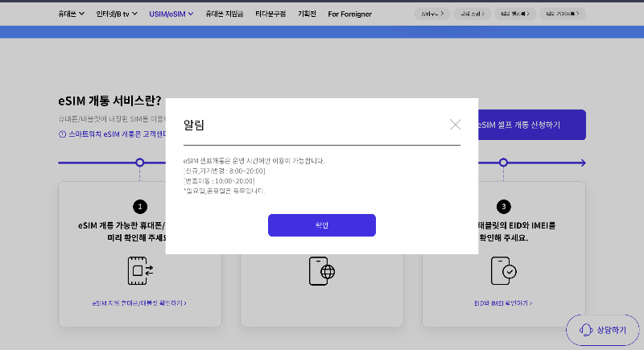Open the USIM/eSIM dropdown menu

pyautogui.click(x=171, y=14)
